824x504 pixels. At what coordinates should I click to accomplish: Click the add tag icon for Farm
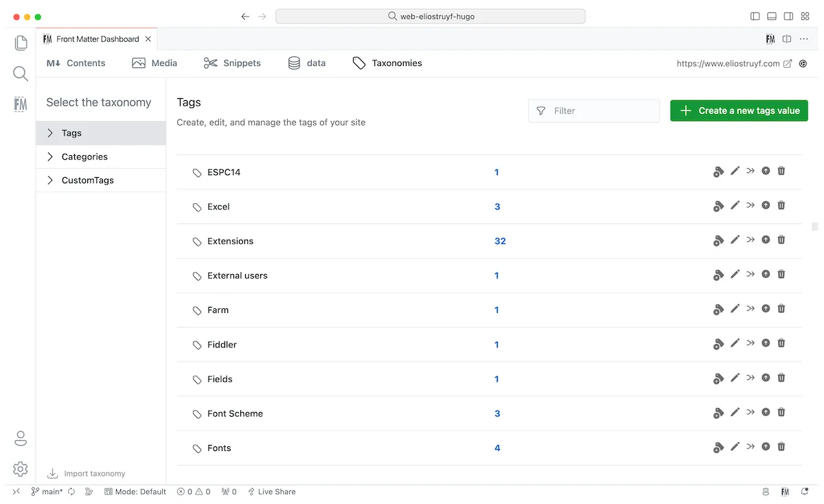pos(718,310)
